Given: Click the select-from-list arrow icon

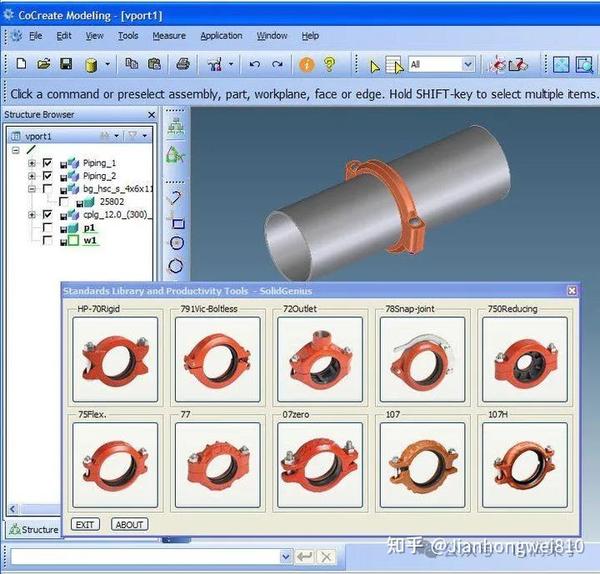Looking at the screenshot, I should coord(394,65).
